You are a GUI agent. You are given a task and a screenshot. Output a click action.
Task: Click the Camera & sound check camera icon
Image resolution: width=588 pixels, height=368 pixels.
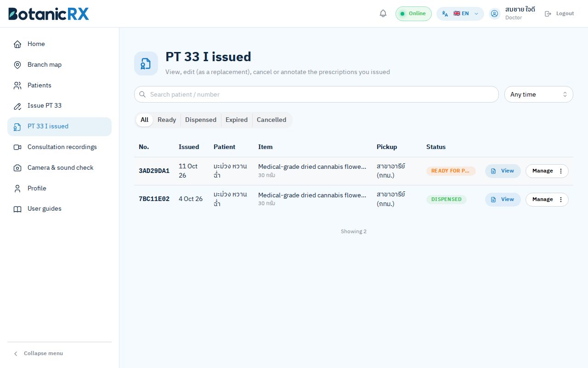point(17,168)
